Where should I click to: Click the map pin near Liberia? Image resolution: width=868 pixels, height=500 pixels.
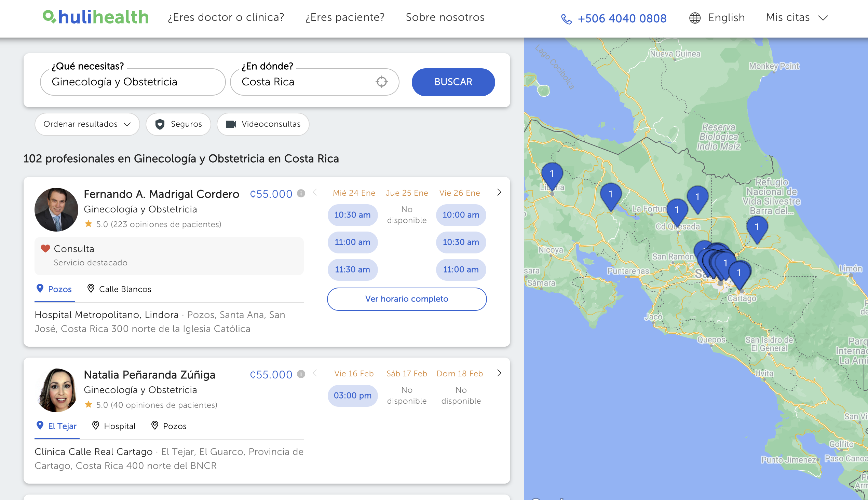click(552, 175)
